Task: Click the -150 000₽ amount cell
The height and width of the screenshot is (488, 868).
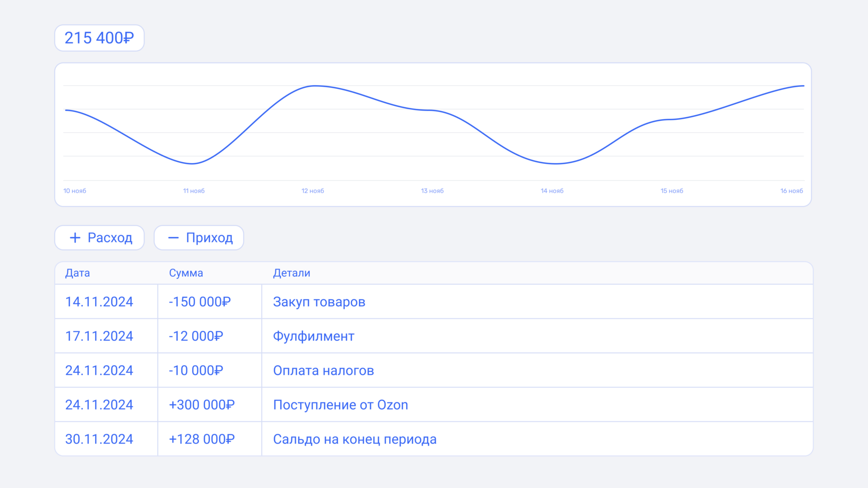Action: pos(199,302)
